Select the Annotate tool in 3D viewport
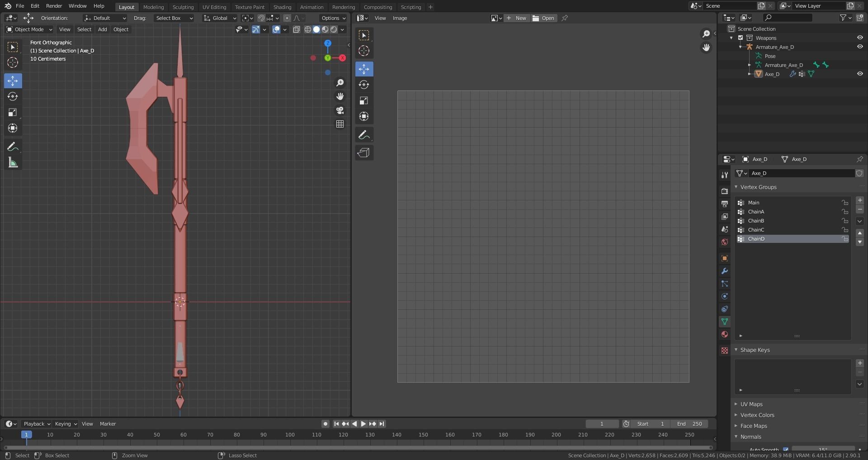Screen dimensions: 868x460 pos(13,147)
